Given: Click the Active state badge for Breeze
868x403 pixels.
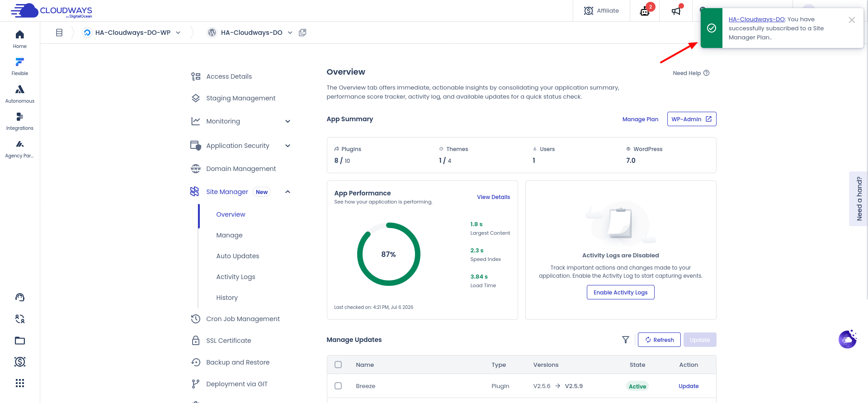Looking at the screenshot, I should pyautogui.click(x=637, y=386).
